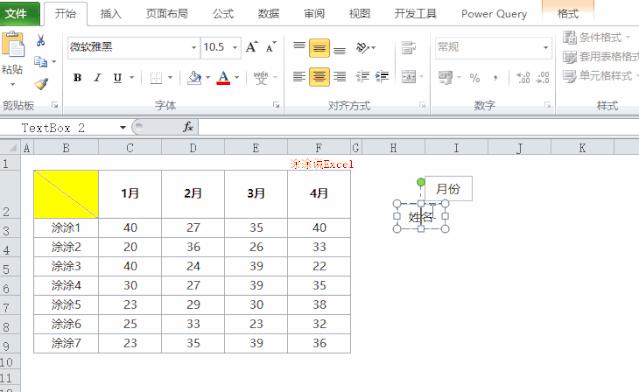
Task: Expand borders dropdown arrow
Action: (170, 77)
